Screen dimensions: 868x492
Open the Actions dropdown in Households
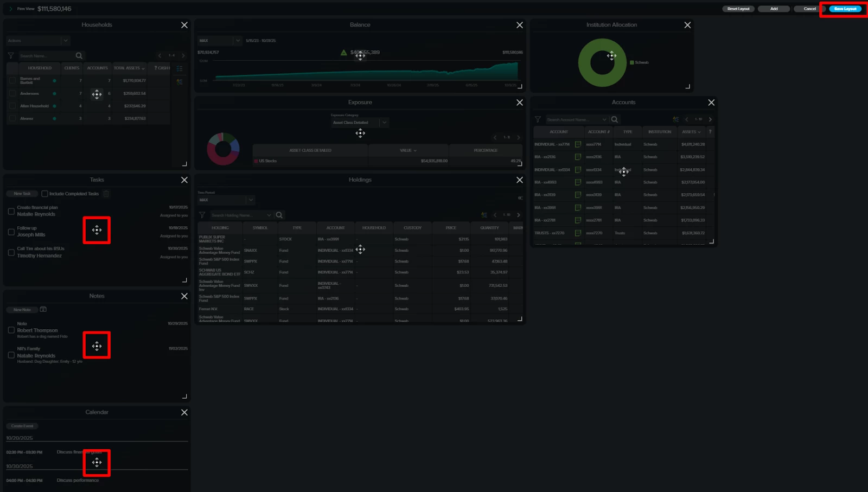38,41
